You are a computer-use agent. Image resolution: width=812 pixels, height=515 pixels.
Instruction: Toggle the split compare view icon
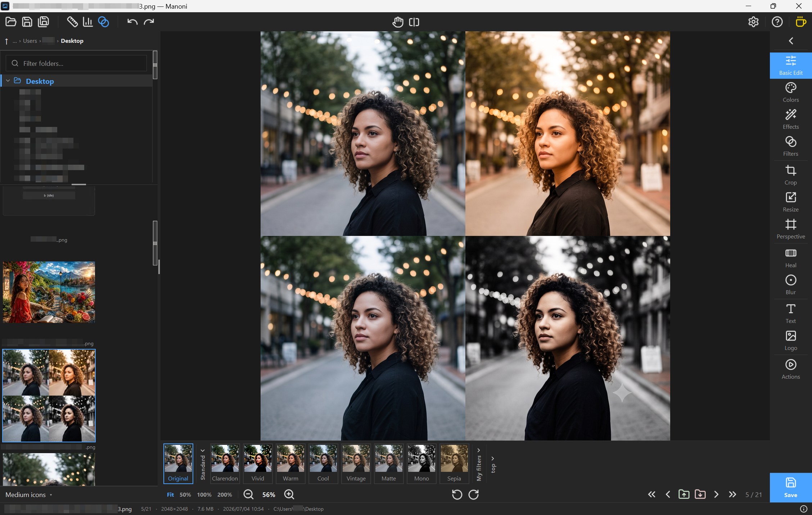click(x=414, y=22)
